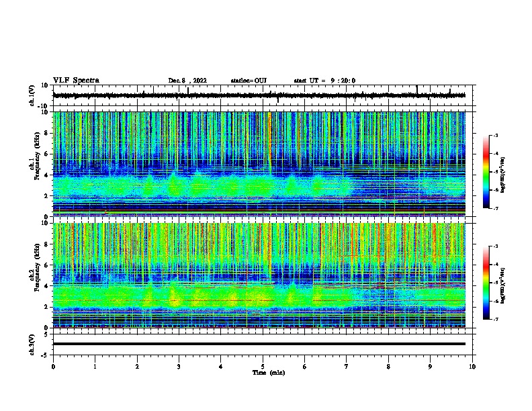Click the ch.2 spectrogram plot
Image resolution: width=532 pixels, height=411 pixels.
[x=259, y=275]
